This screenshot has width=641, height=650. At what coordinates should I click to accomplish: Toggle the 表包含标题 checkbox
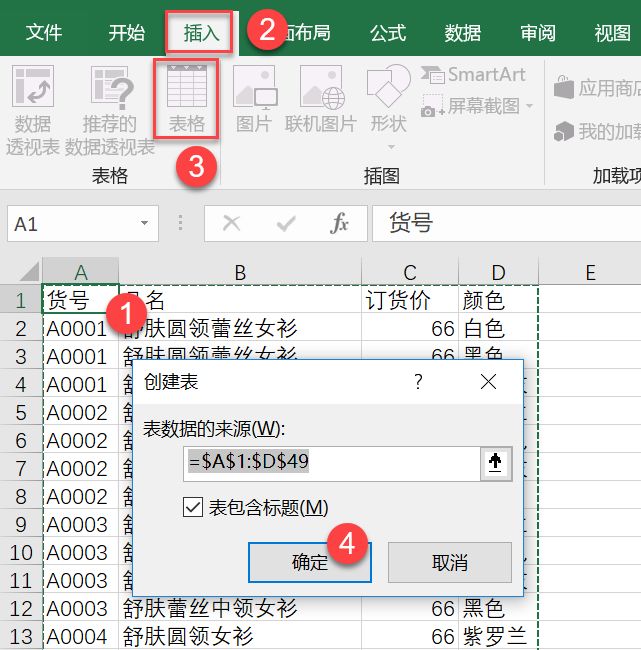pyautogui.click(x=194, y=508)
